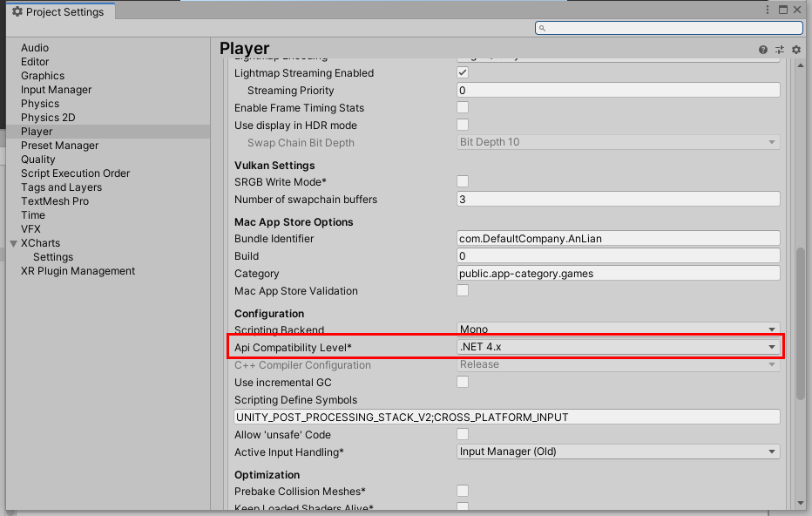Open the Player settings gear options menu
The height and width of the screenshot is (516, 812).
pyautogui.click(x=795, y=49)
